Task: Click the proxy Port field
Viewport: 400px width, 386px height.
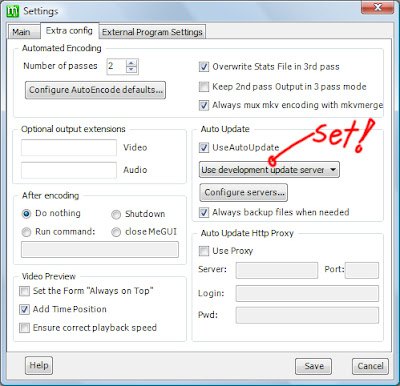Action: (362, 270)
